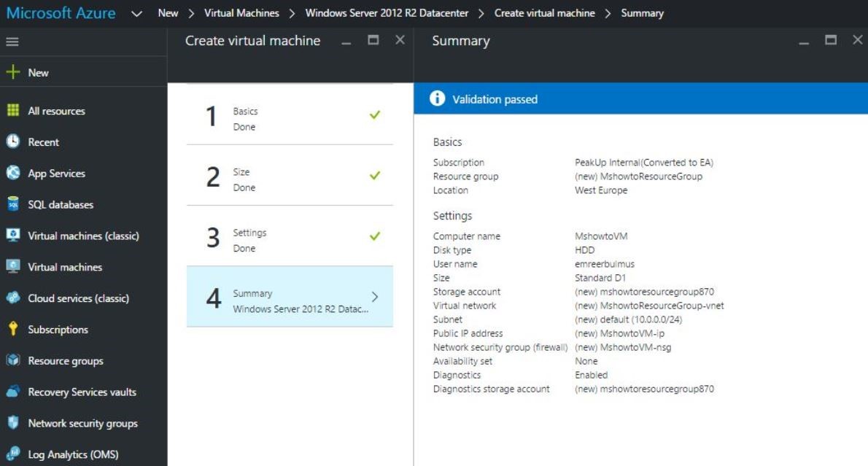Click the Microsoft Azure logo text
The image size is (868, 466).
(x=61, y=12)
